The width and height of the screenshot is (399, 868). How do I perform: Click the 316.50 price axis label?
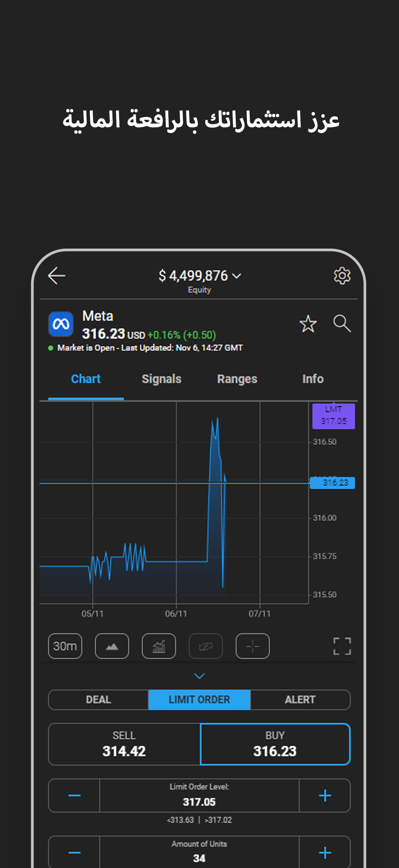click(x=325, y=442)
